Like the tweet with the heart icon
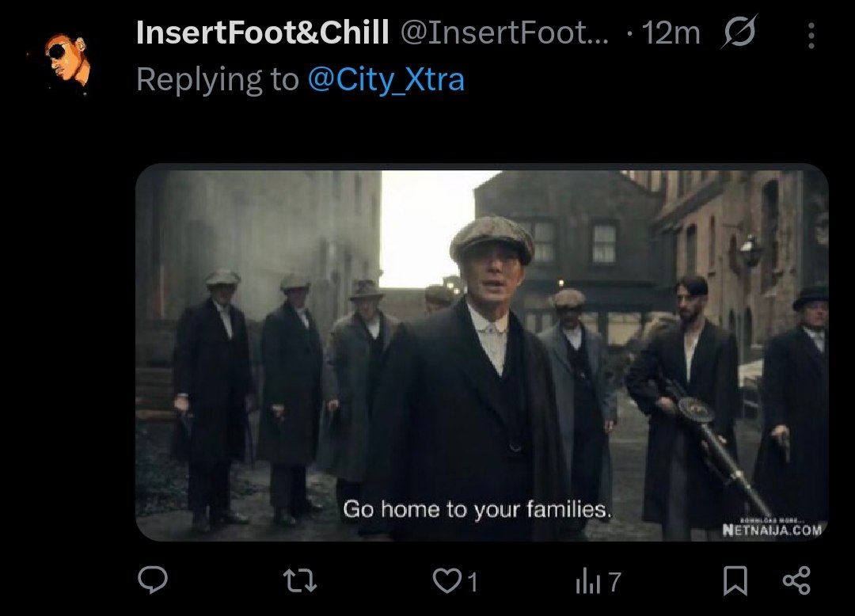This screenshot has height=616, width=855. 446,582
